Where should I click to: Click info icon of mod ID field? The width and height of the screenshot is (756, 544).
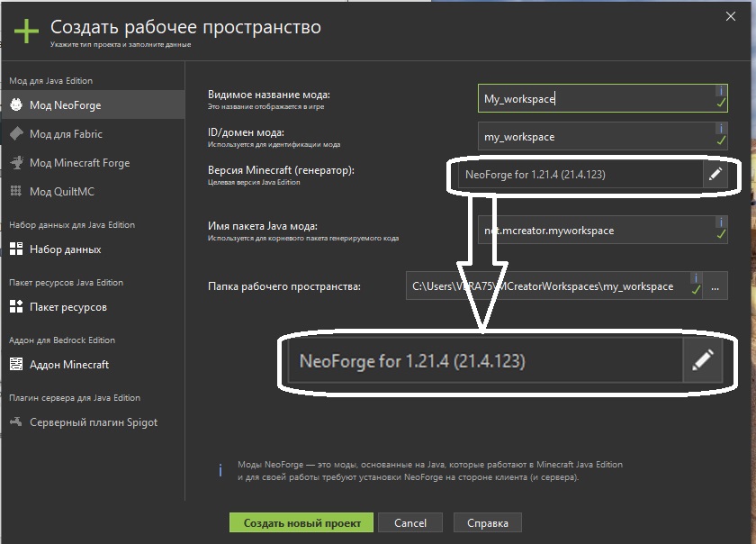[x=721, y=129]
